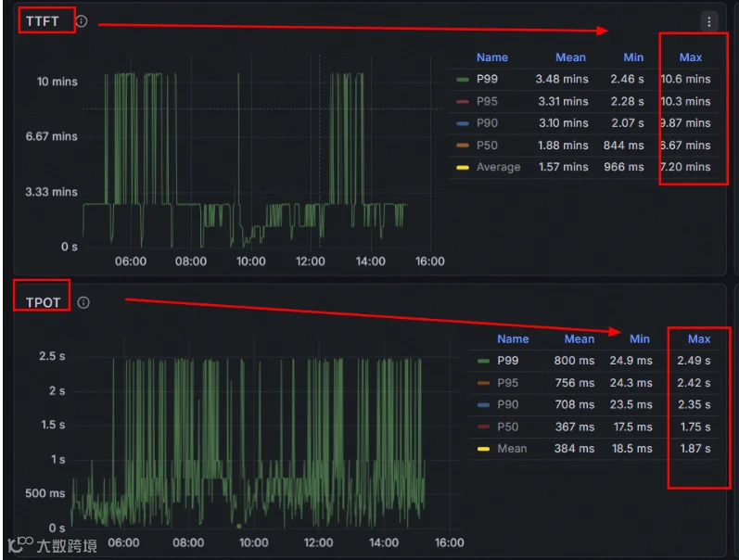Open the TPOT panel info icon
Image resolution: width=739 pixels, height=560 pixels.
tap(83, 302)
